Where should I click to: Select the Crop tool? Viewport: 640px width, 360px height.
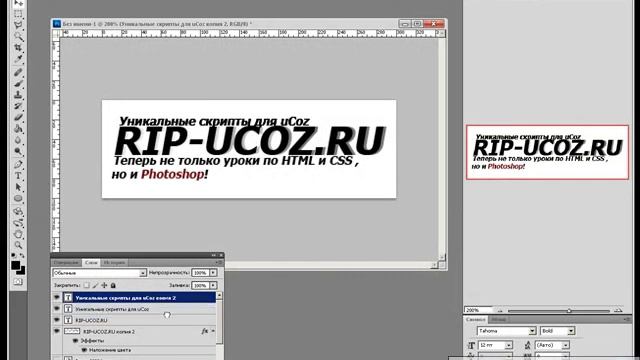18,48
